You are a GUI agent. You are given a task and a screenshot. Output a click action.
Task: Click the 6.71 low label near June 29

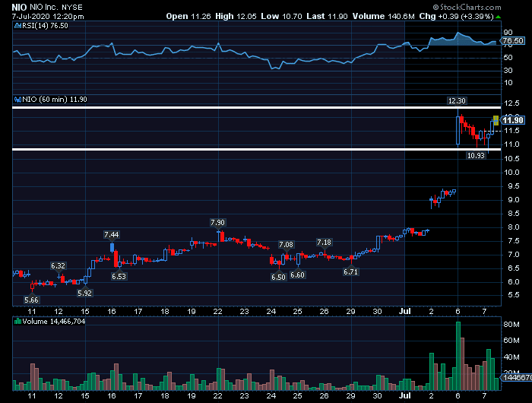pyautogui.click(x=350, y=272)
